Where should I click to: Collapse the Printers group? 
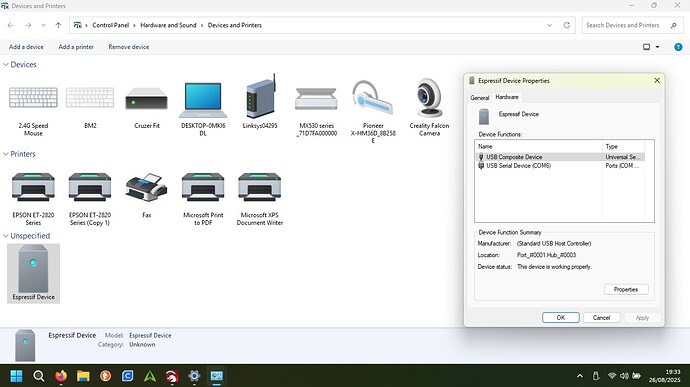pyautogui.click(x=6, y=154)
